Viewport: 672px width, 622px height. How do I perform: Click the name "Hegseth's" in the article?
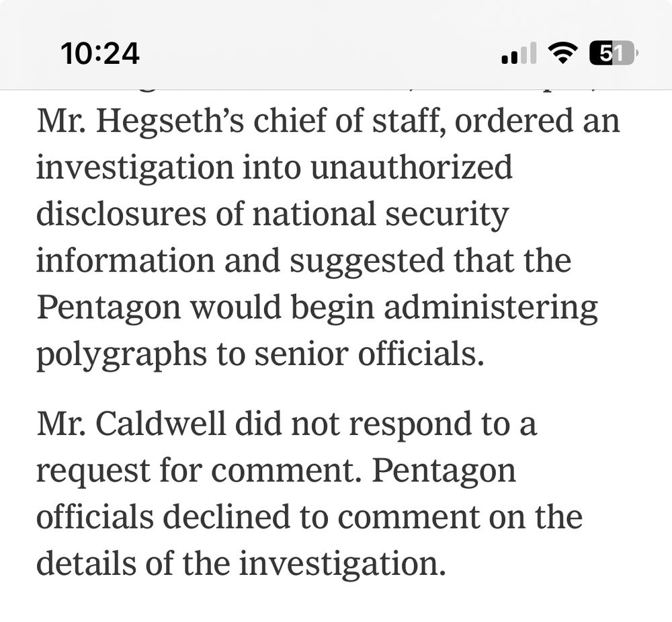click(170, 122)
